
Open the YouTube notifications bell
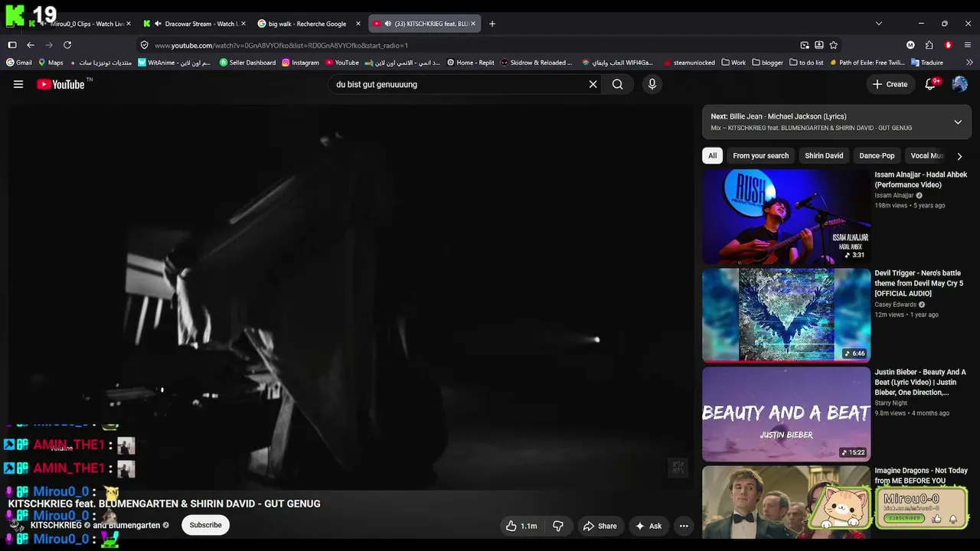pos(931,84)
